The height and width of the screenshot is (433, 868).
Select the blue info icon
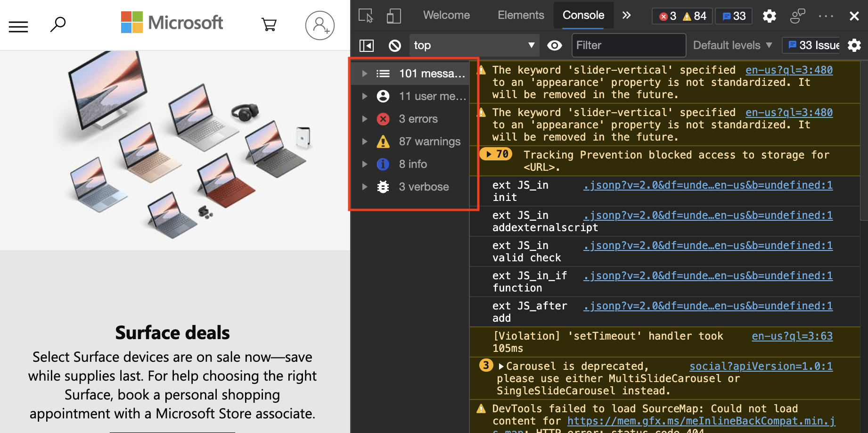383,164
